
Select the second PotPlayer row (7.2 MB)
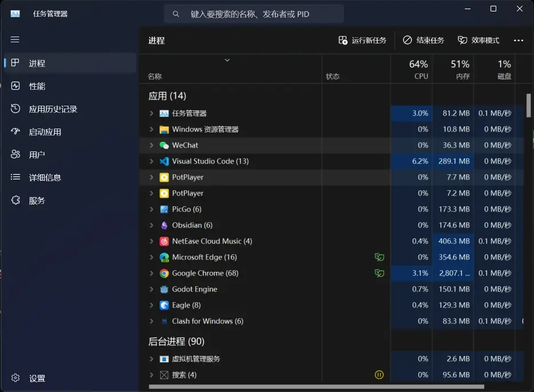tap(331, 193)
